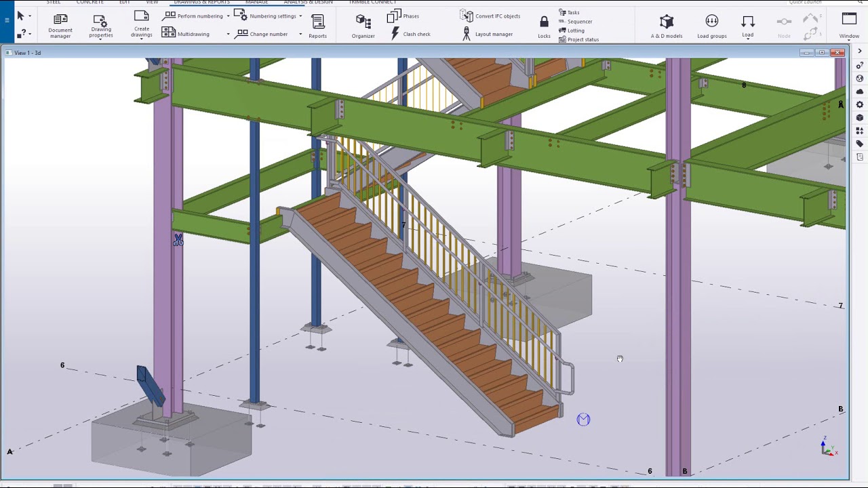This screenshot has width=868, height=488.
Task: Open the cube 3D side pane
Action: pos(860,117)
